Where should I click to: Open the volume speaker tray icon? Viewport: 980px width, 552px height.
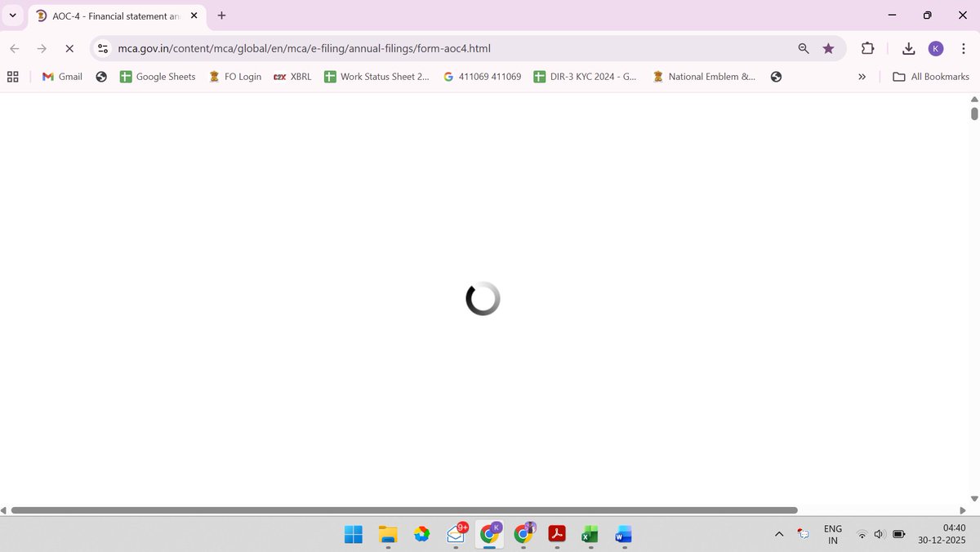(880, 534)
